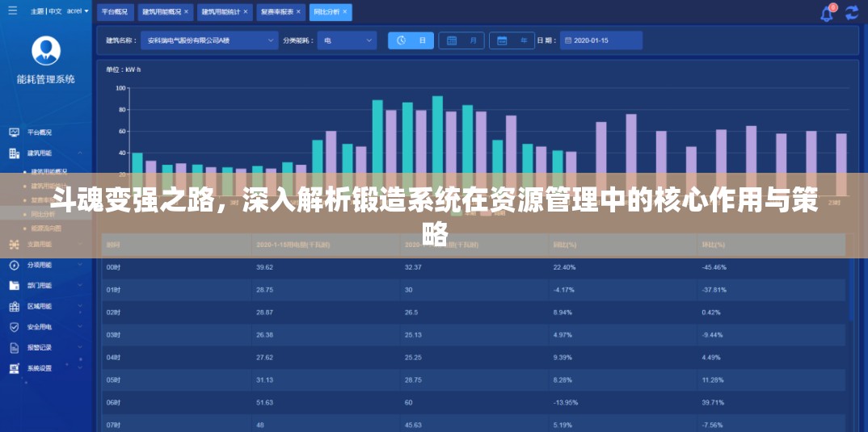
Task: Click the 31.13 cell in 05时 row
Action: (264, 380)
